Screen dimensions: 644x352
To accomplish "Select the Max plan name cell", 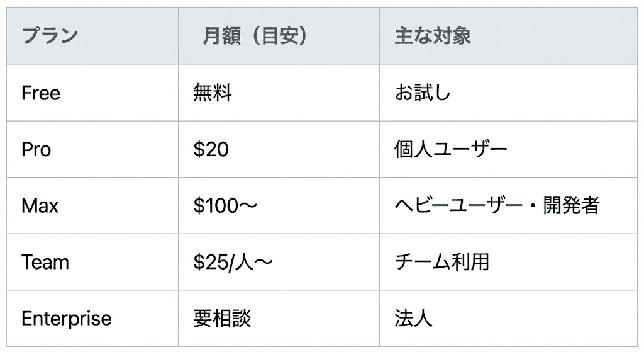I will 40,206.
